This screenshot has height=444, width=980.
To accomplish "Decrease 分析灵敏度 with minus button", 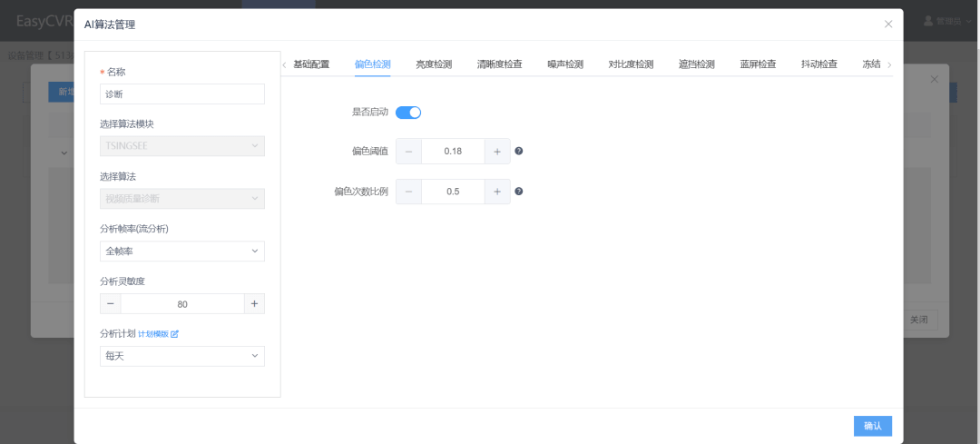I will (111, 304).
